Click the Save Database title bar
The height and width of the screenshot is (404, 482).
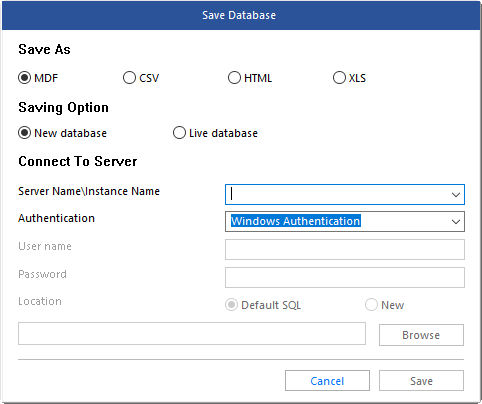[x=241, y=15]
